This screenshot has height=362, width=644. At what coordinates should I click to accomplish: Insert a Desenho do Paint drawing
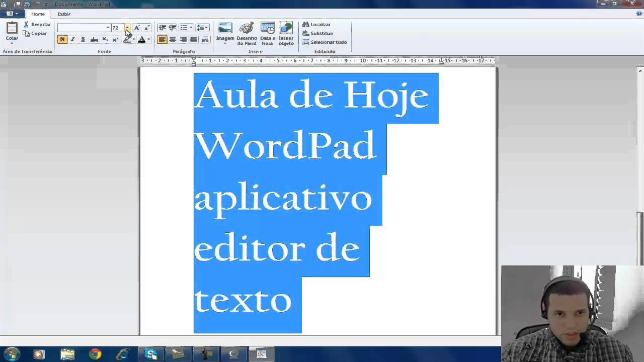(x=247, y=34)
